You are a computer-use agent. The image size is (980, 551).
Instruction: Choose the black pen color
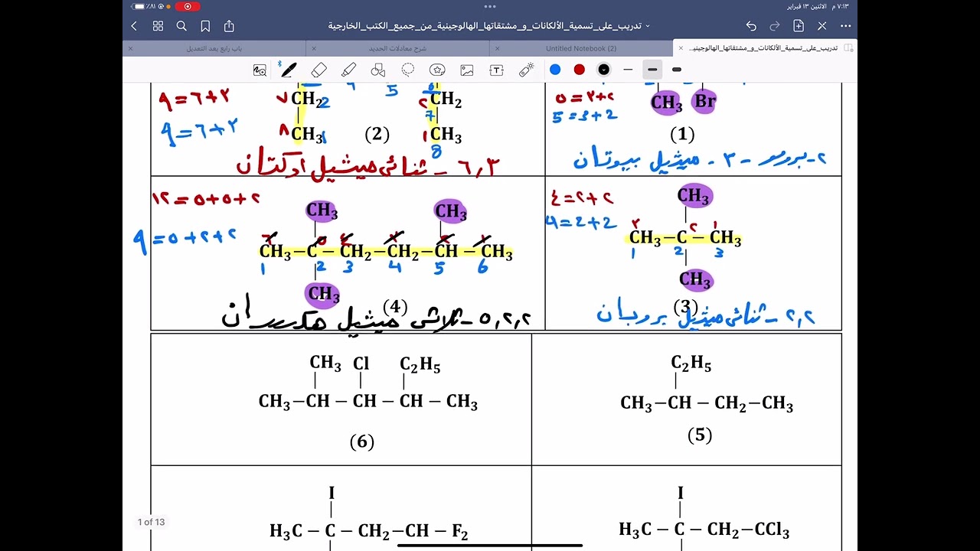click(x=604, y=70)
